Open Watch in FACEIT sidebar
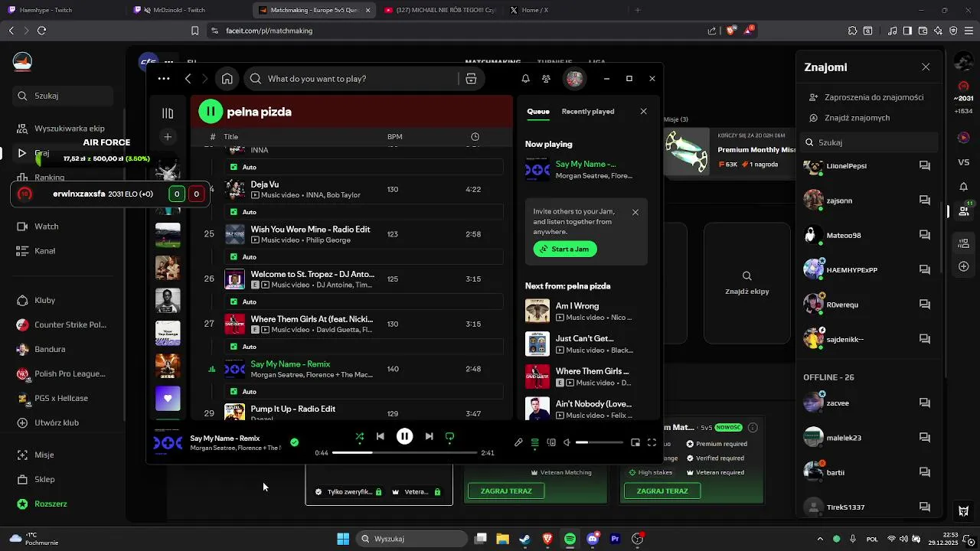This screenshot has width=980, height=551. point(38,227)
